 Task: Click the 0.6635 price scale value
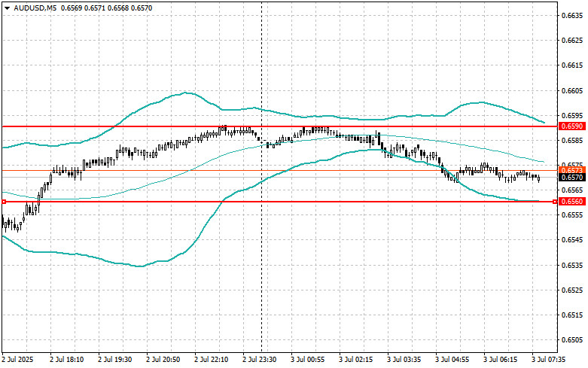572,16
